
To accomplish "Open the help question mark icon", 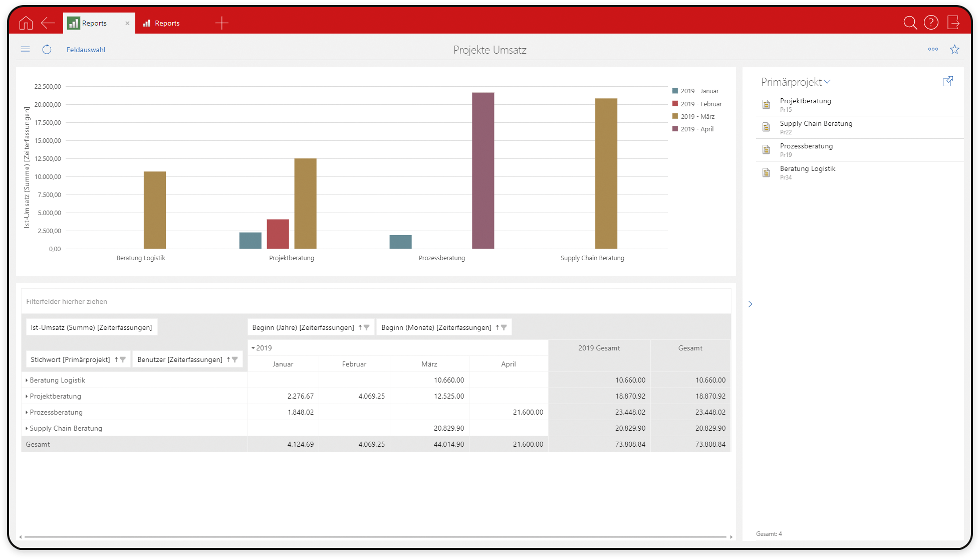I will coord(931,23).
